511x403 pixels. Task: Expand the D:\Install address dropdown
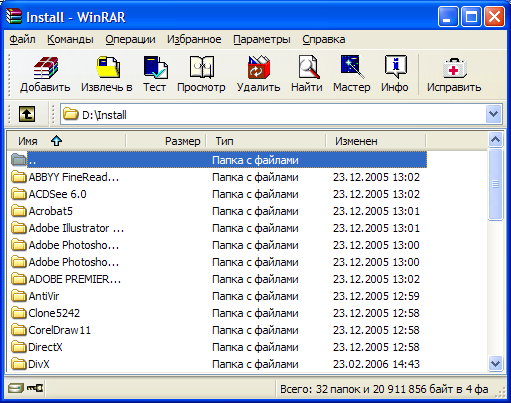click(x=493, y=114)
